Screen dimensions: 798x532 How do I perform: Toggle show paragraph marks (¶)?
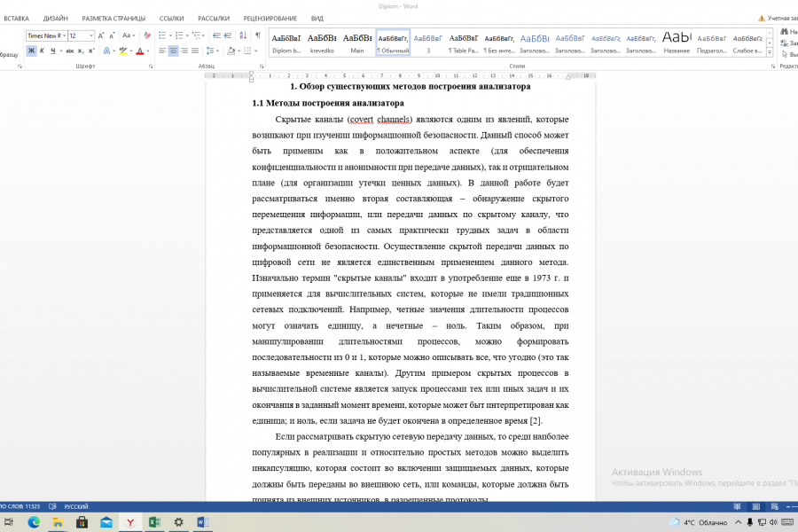click(x=258, y=35)
